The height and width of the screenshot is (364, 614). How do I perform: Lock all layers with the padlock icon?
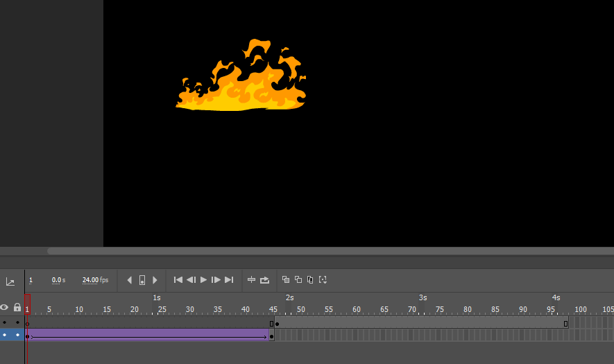[17, 307]
